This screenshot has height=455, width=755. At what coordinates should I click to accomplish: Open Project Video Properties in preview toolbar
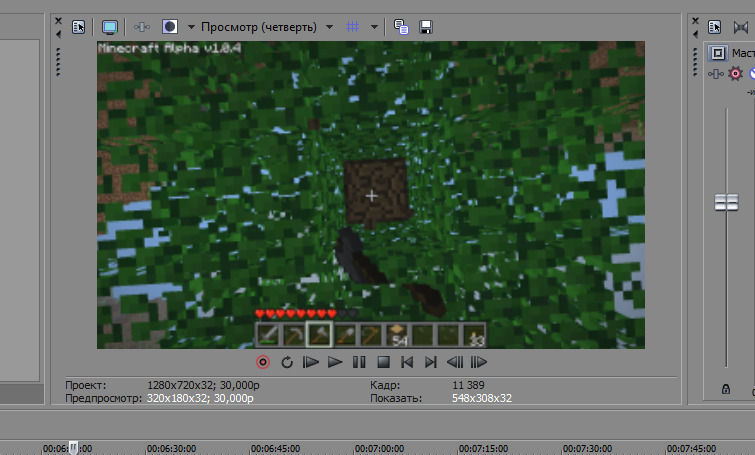pos(78,27)
